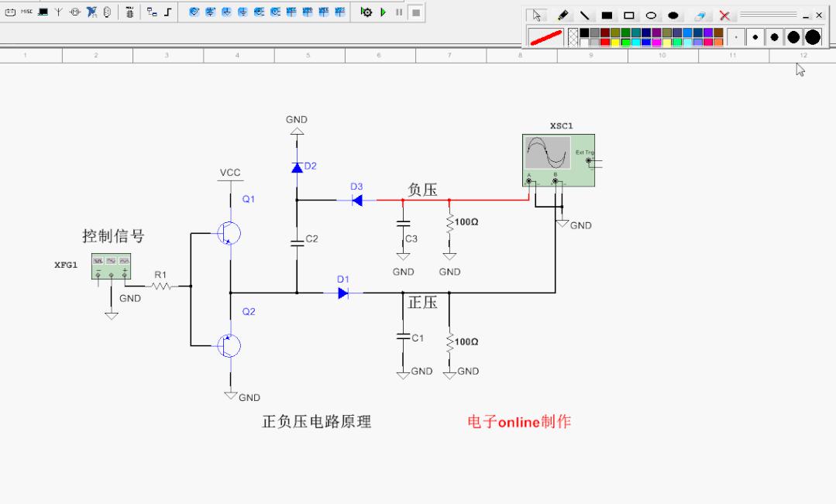
Task: Select the hollow ellipse shape tool
Action: [651, 15]
